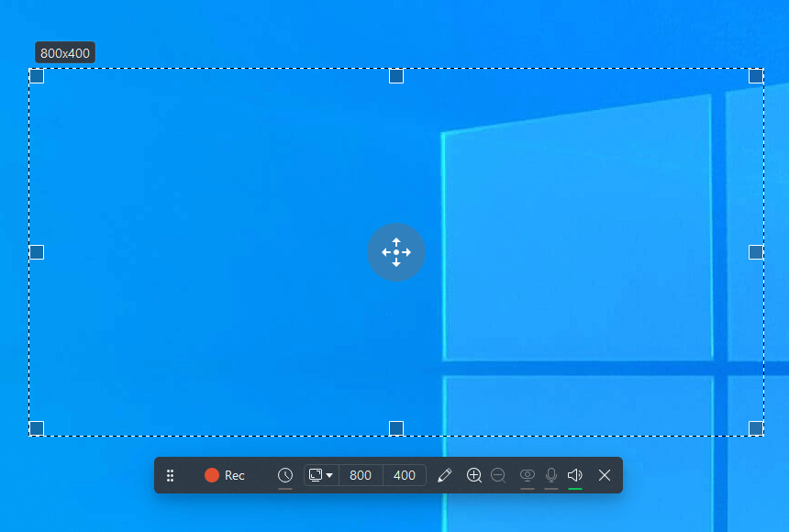This screenshot has height=532, width=789.
Task: Close the recording toolbar
Action: [x=605, y=475]
